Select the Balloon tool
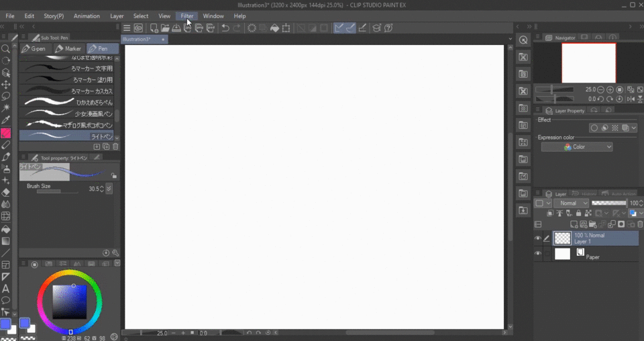644x341 pixels. [6, 300]
